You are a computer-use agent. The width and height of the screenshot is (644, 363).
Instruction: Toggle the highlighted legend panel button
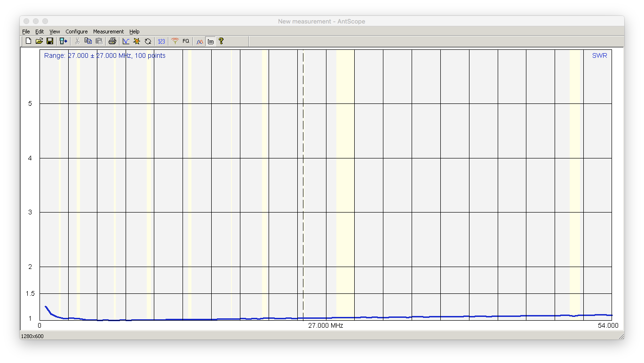210,41
